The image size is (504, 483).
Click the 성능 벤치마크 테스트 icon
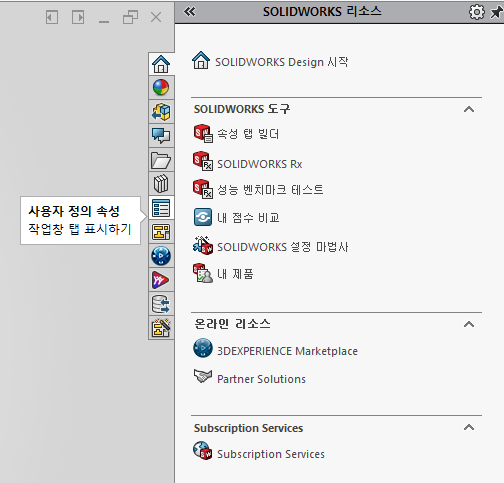pos(203,189)
